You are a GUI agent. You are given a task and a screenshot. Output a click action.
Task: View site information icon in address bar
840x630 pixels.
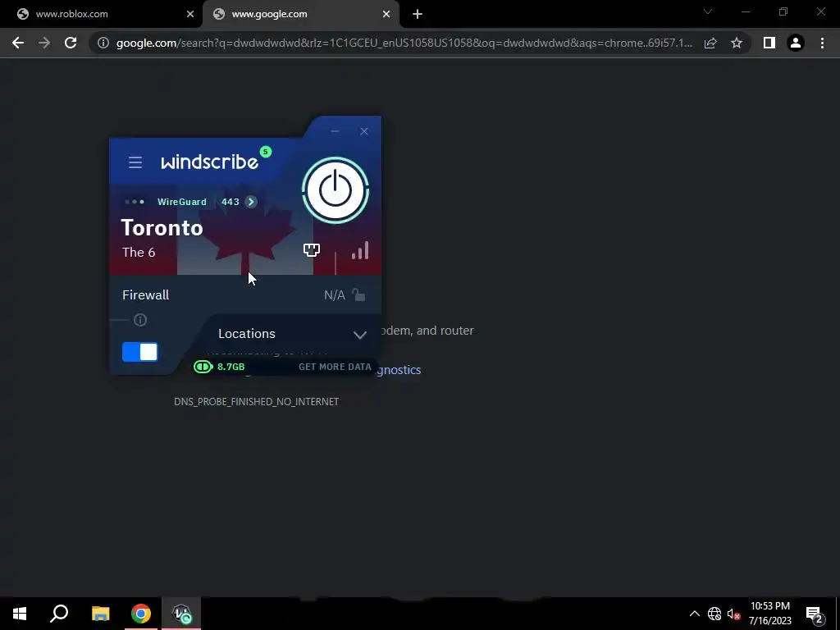click(103, 43)
